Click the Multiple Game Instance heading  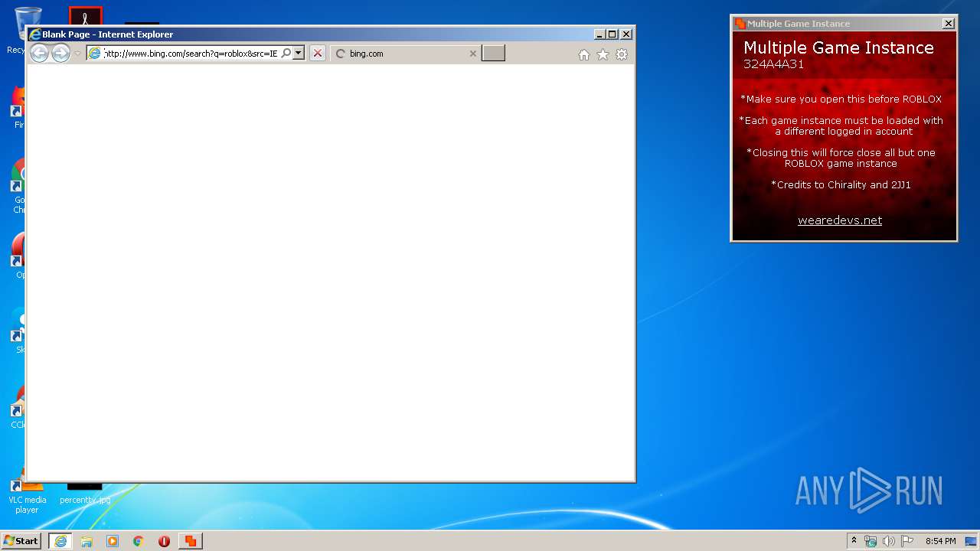[838, 47]
